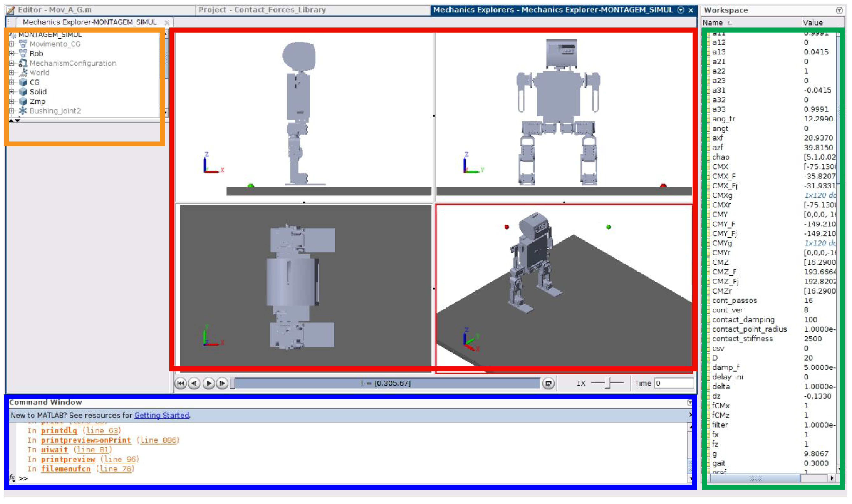Click the step forward playback button
Screen dimensions: 852x504
click(222, 383)
